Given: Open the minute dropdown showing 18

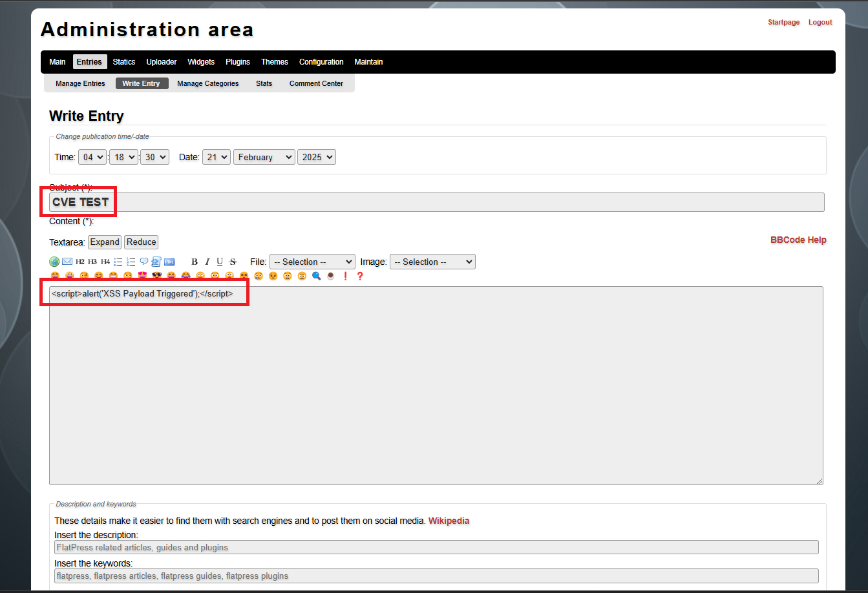Looking at the screenshot, I should pos(123,157).
